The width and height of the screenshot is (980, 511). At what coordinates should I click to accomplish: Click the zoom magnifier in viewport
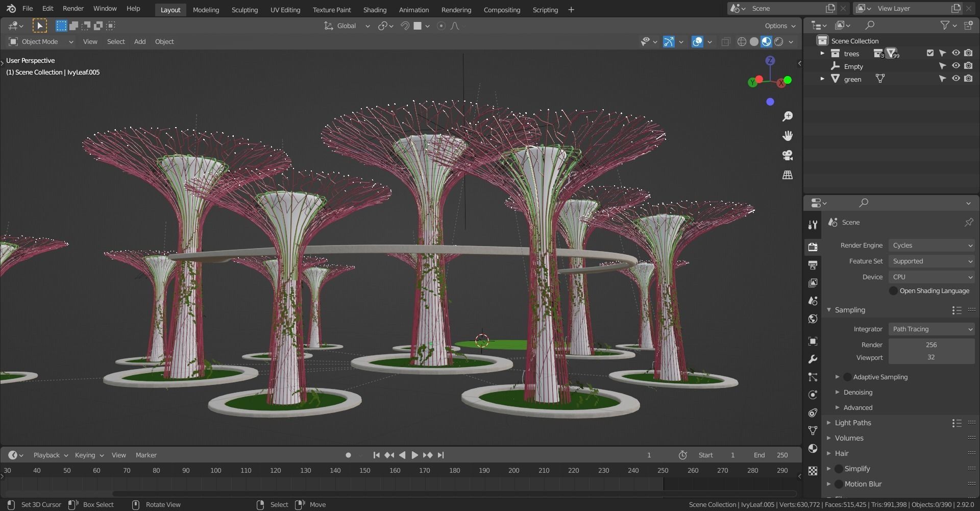(x=788, y=116)
